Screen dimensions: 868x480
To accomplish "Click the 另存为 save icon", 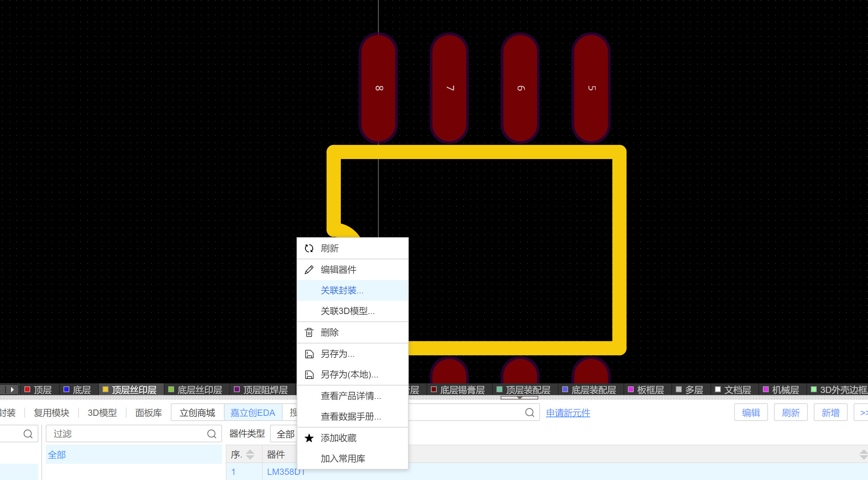I will pos(309,354).
